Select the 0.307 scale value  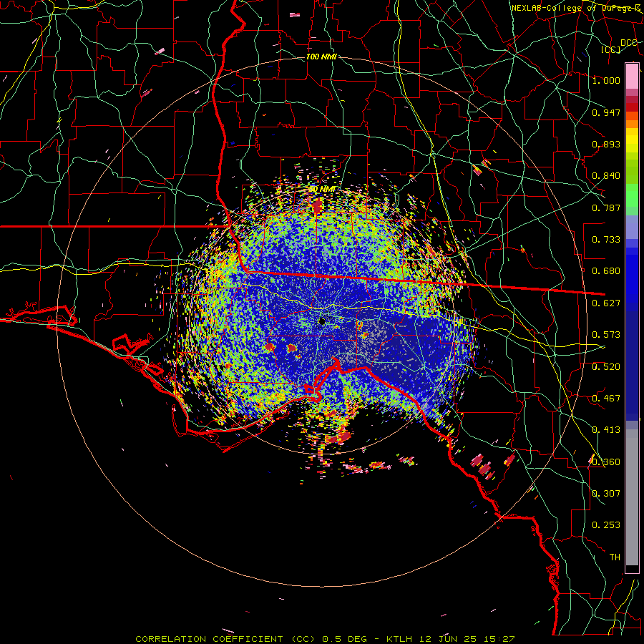tap(606, 493)
